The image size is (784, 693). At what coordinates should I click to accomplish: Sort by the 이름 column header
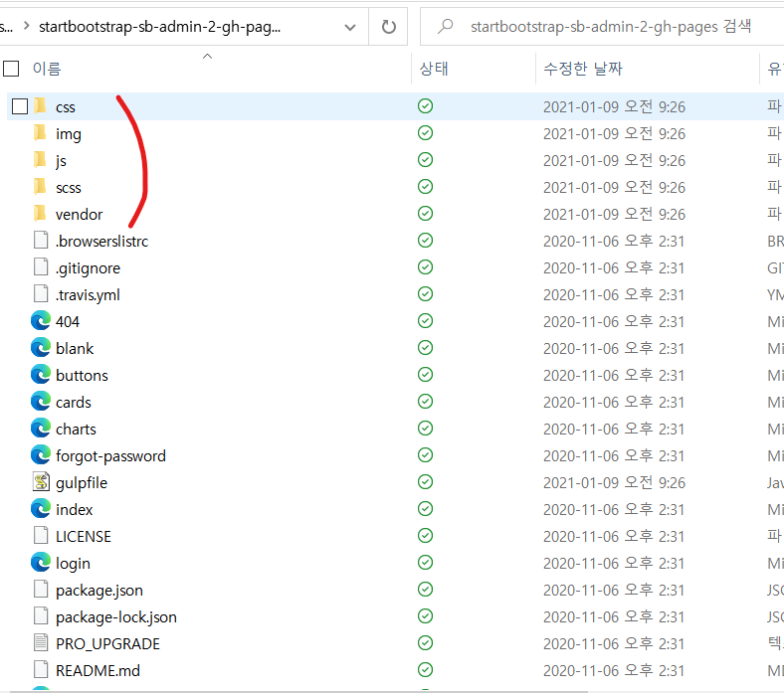[x=47, y=69]
